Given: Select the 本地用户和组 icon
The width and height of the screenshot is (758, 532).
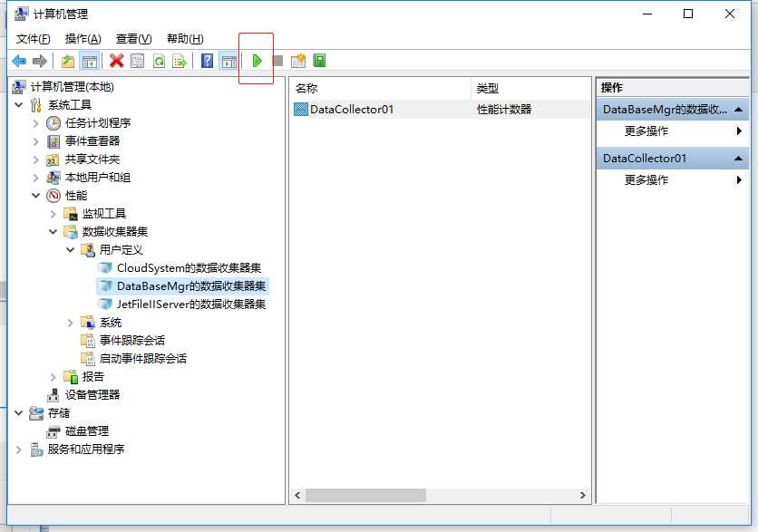Looking at the screenshot, I should tap(53, 178).
